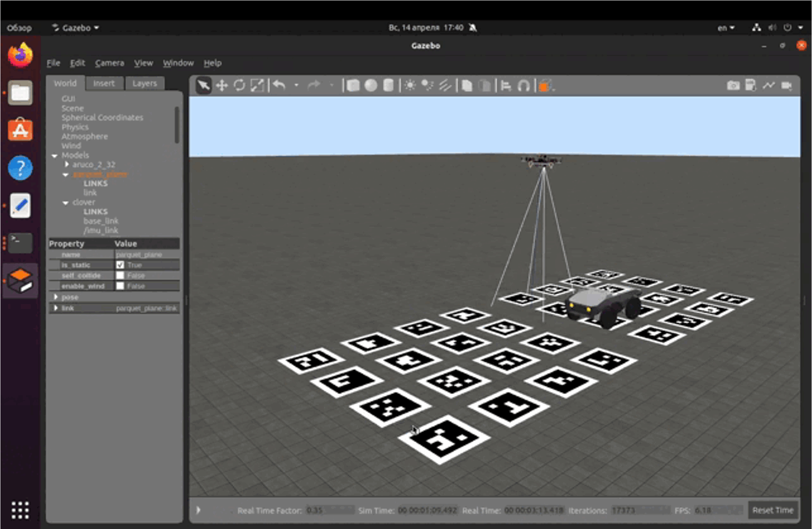Click the Reset Time button
The width and height of the screenshot is (812, 529).
point(772,510)
